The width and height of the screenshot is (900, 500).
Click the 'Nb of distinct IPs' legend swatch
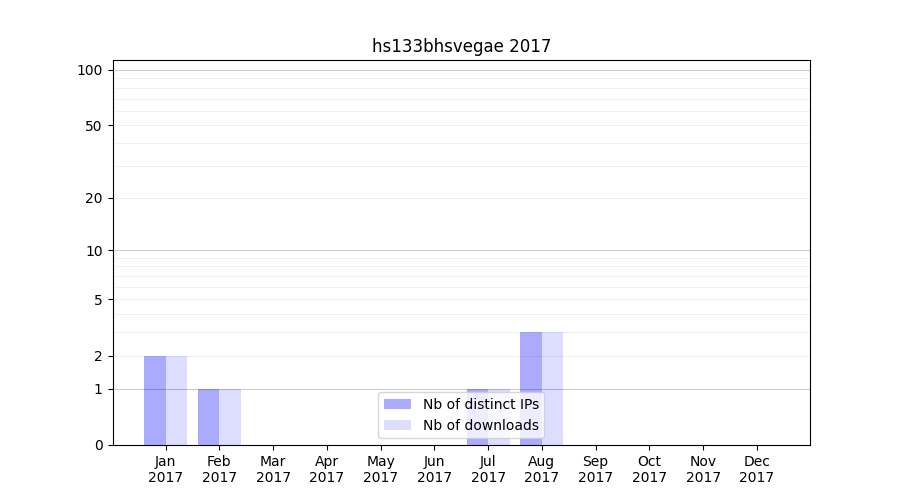397,404
